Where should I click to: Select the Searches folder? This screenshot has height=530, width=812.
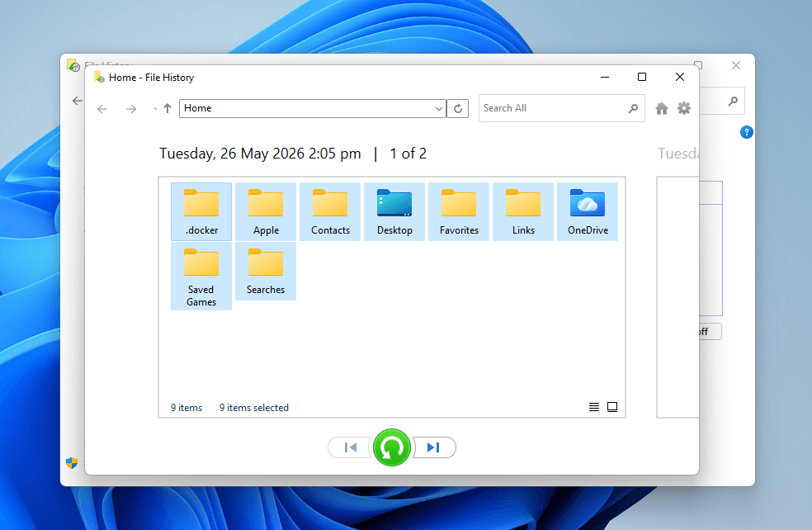coord(266,271)
